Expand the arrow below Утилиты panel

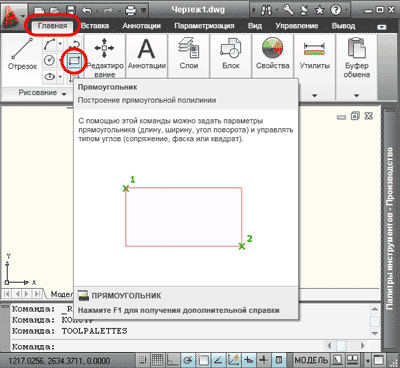(315, 96)
